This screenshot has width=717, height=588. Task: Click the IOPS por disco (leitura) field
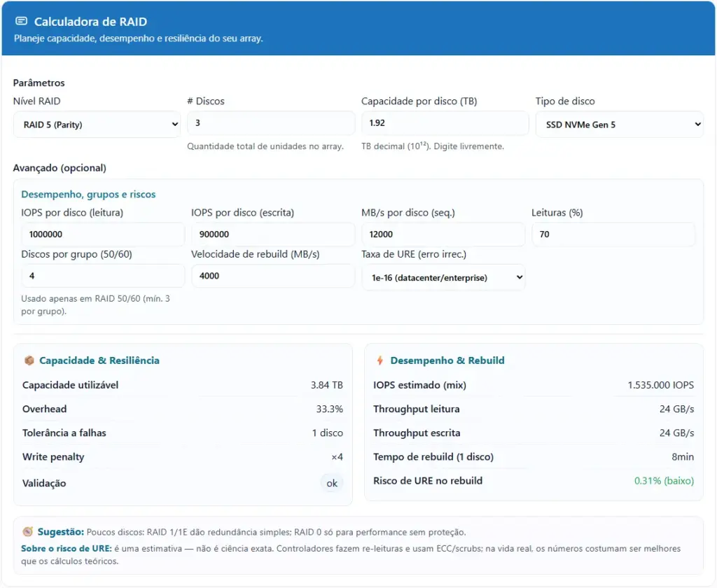(x=103, y=234)
